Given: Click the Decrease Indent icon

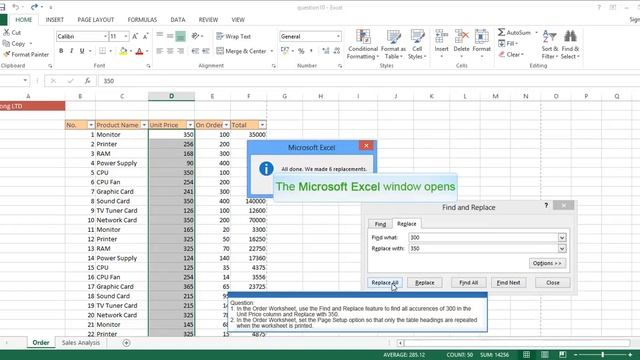Looking at the screenshot, I should [196, 51].
